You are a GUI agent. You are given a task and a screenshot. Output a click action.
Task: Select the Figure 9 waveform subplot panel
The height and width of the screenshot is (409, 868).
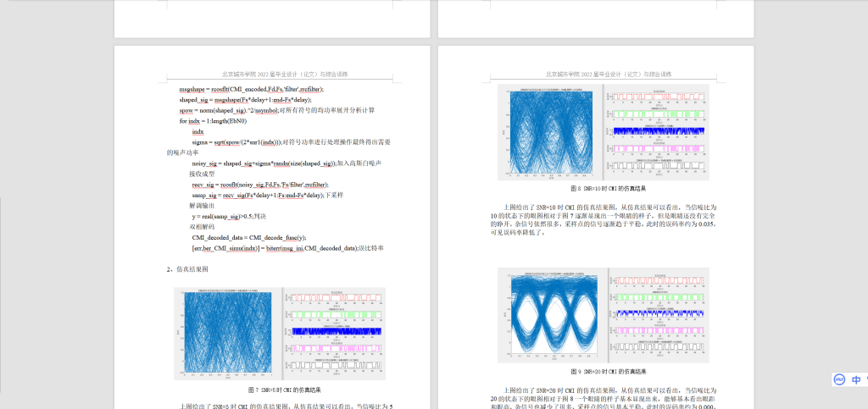click(658, 316)
